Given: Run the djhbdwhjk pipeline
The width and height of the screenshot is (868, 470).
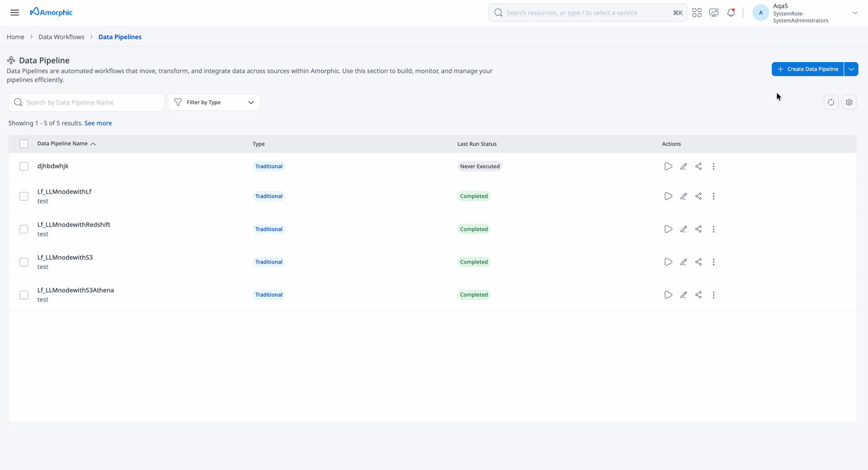Looking at the screenshot, I should click(668, 167).
